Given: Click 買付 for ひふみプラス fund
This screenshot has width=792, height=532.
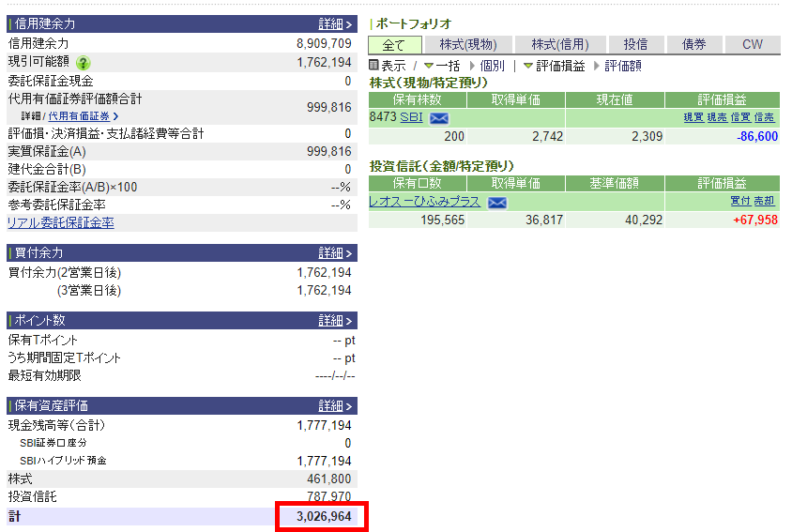Looking at the screenshot, I should click(x=740, y=201).
